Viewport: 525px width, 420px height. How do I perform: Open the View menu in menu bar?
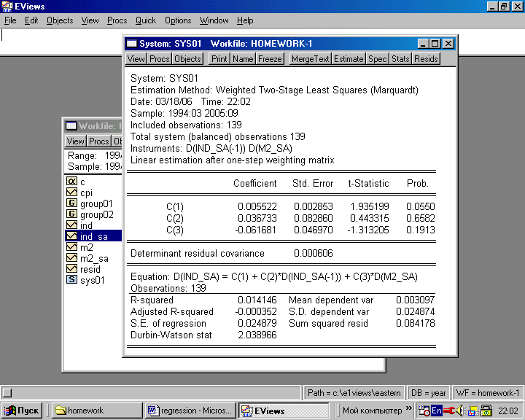(90, 20)
